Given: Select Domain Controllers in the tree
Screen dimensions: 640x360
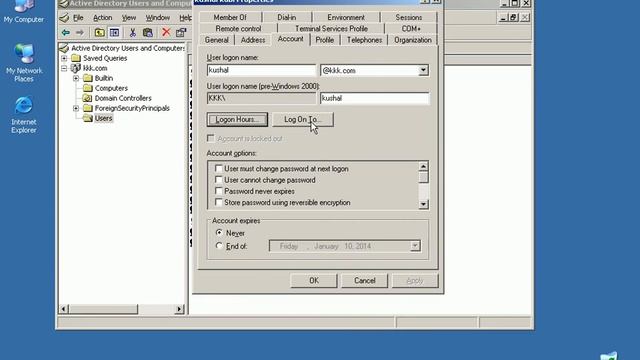Looking at the screenshot, I should 123,98.
